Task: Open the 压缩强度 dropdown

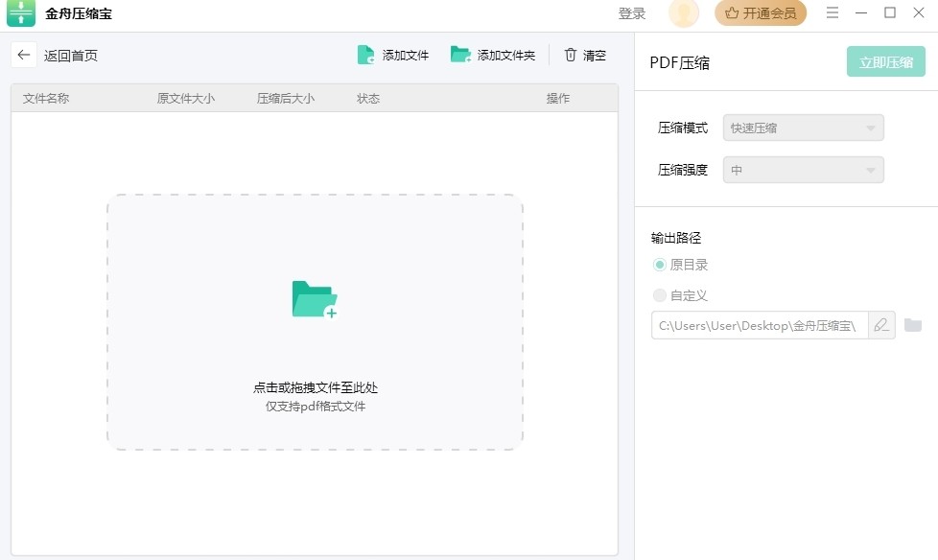Action: click(803, 170)
